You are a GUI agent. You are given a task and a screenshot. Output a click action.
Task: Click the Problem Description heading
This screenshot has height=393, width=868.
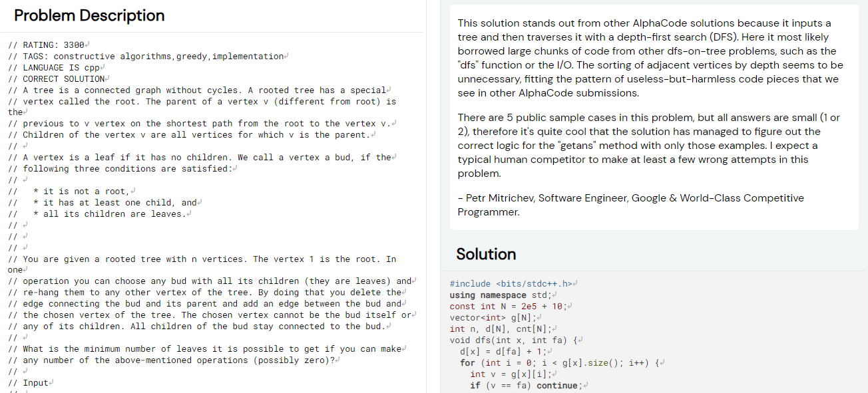89,15
